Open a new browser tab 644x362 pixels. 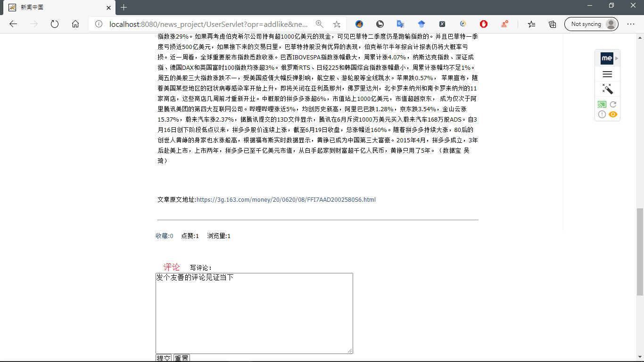pyautogui.click(x=124, y=8)
